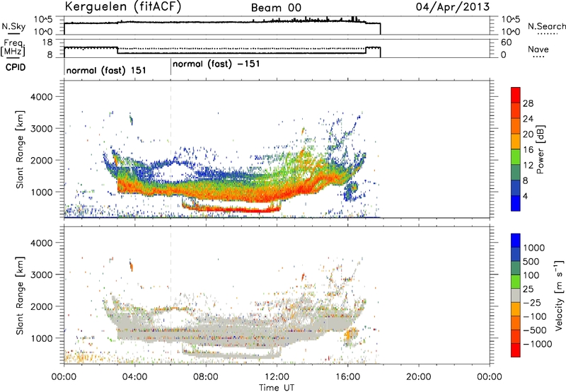Click the dashed 06:00 CPID marker in the power panel

[171, 149]
